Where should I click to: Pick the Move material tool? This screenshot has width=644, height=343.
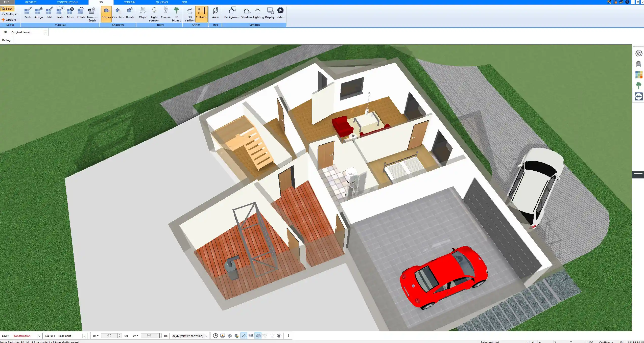[70, 13]
